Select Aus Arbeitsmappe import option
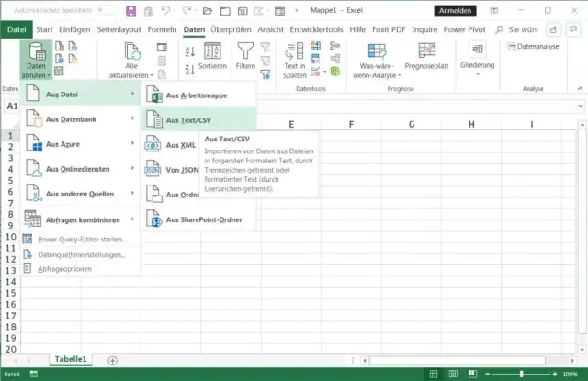The image size is (588, 381). point(197,95)
